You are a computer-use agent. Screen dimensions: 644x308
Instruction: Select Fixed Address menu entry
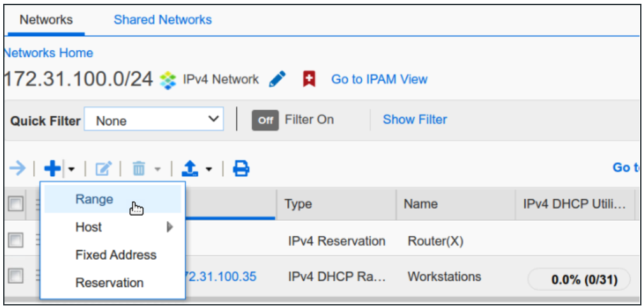tap(116, 255)
